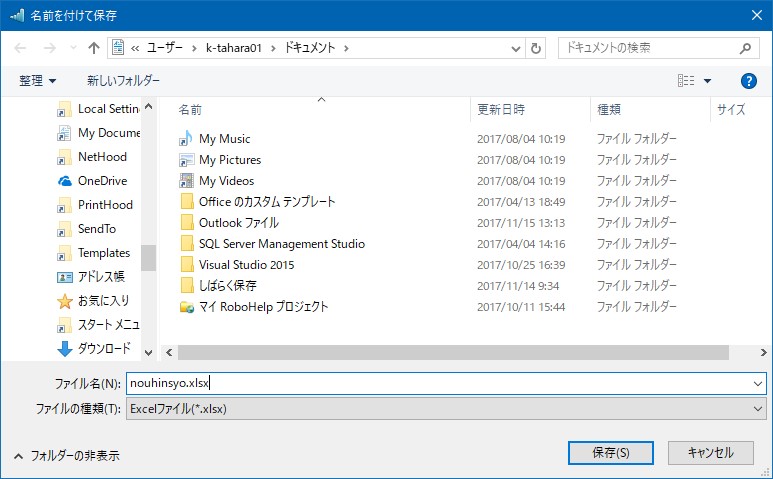
Task: Open the My Music folder icon
Action: (x=186, y=139)
